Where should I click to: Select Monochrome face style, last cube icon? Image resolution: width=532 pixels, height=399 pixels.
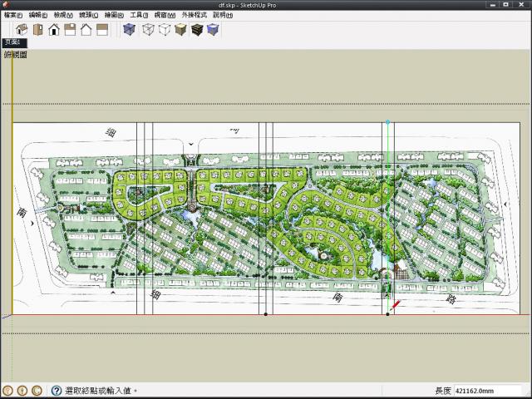coord(213,30)
